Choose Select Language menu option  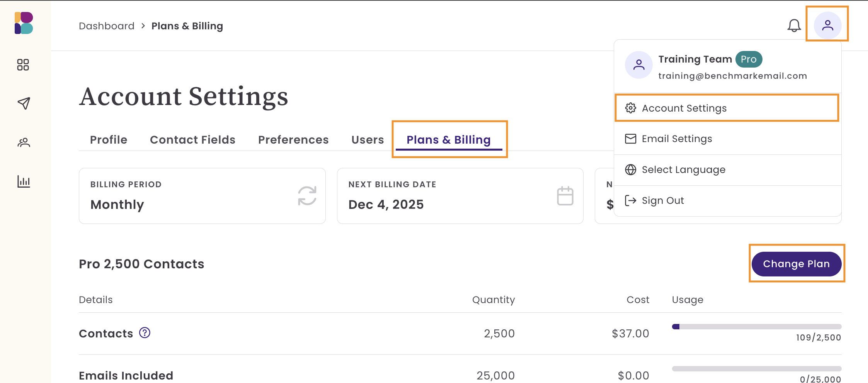683,169
